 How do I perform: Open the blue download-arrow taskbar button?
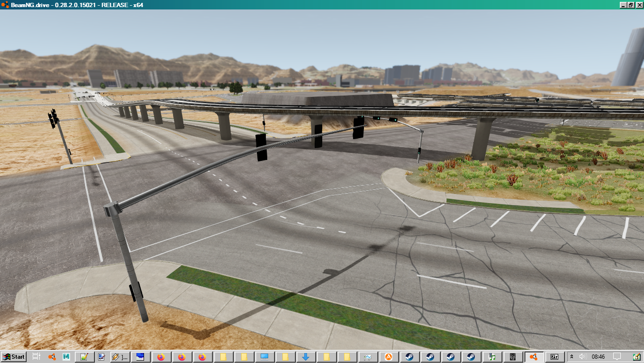(x=306, y=357)
